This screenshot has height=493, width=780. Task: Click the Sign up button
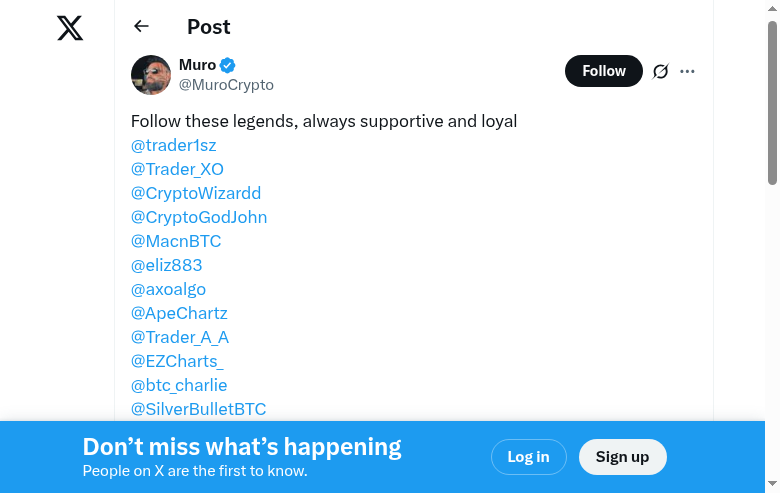pyautogui.click(x=622, y=457)
